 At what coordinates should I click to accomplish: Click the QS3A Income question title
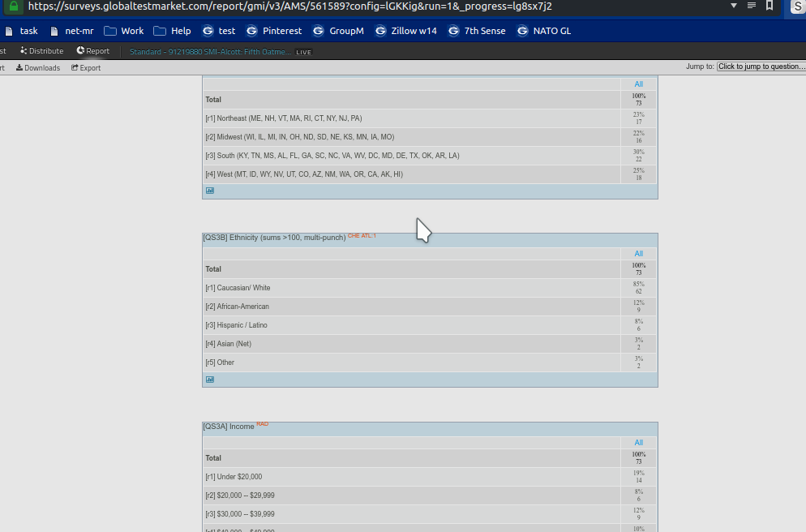coord(228,427)
